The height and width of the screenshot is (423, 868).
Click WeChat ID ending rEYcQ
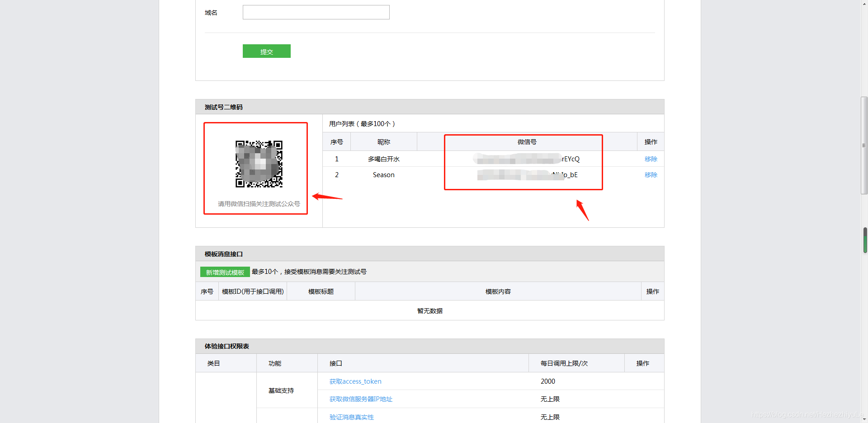(x=527, y=159)
